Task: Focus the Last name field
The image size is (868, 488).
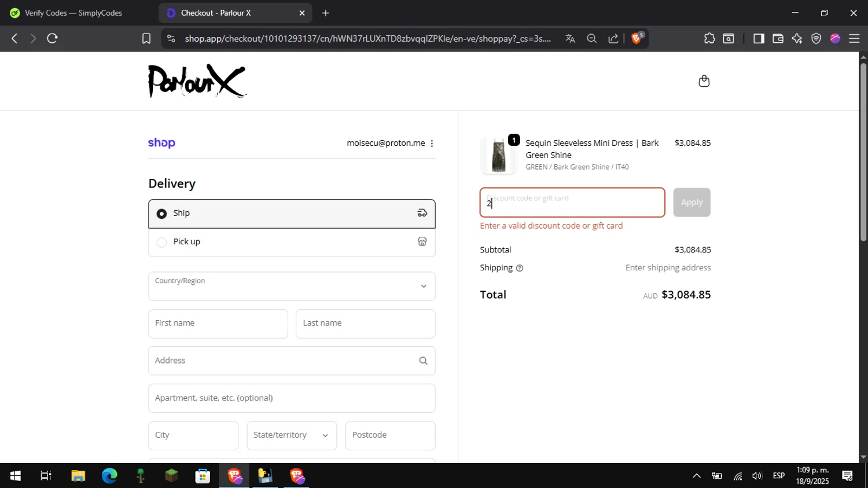Action: [x=366, y=324]
